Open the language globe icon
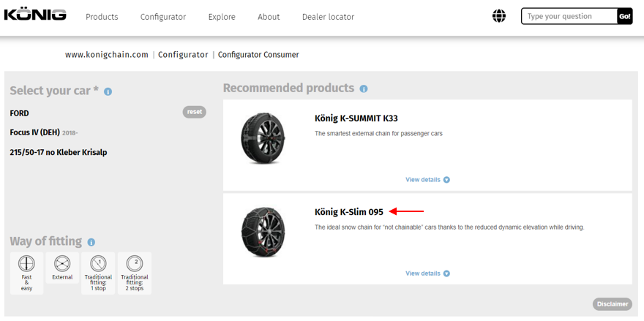Viewport: 644px width, 321px height. point(499,16)
